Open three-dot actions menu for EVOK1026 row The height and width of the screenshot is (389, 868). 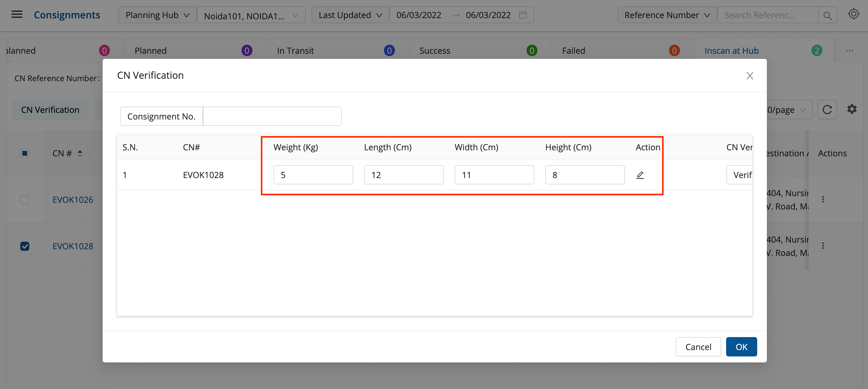click(823, 199)
